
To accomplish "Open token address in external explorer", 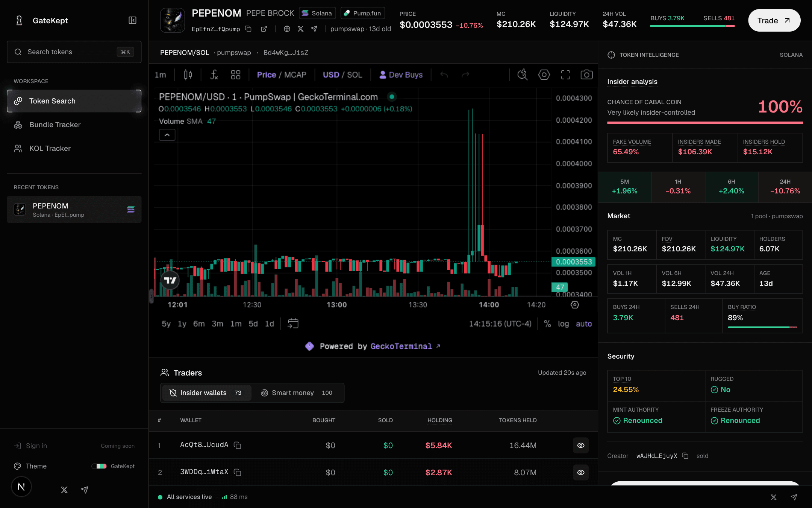I will pos(264,29).
